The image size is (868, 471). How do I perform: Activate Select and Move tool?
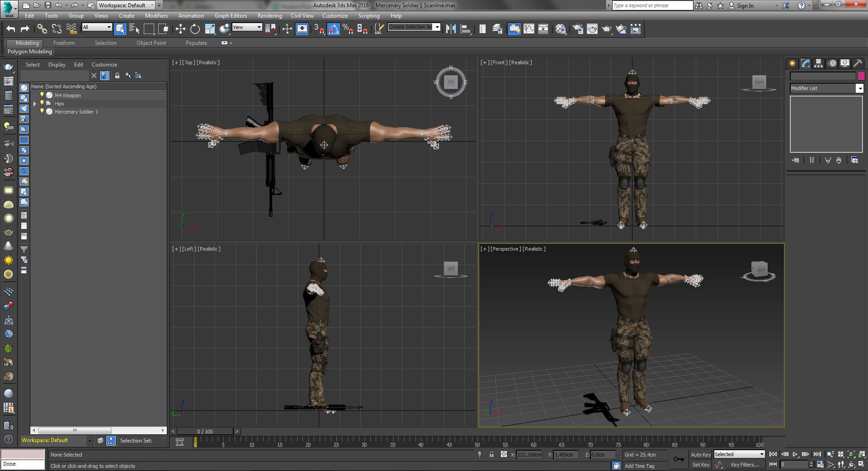pyautogui.click(x=180, y=29)
